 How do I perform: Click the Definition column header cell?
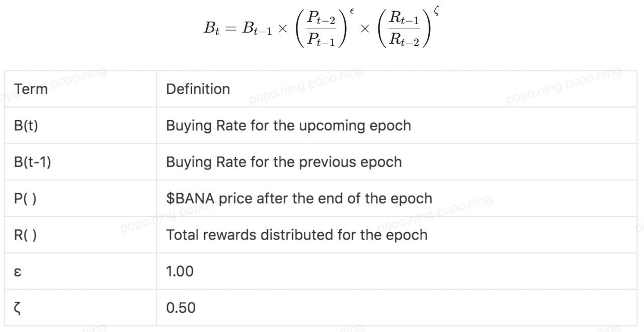[x=396, y=89]
